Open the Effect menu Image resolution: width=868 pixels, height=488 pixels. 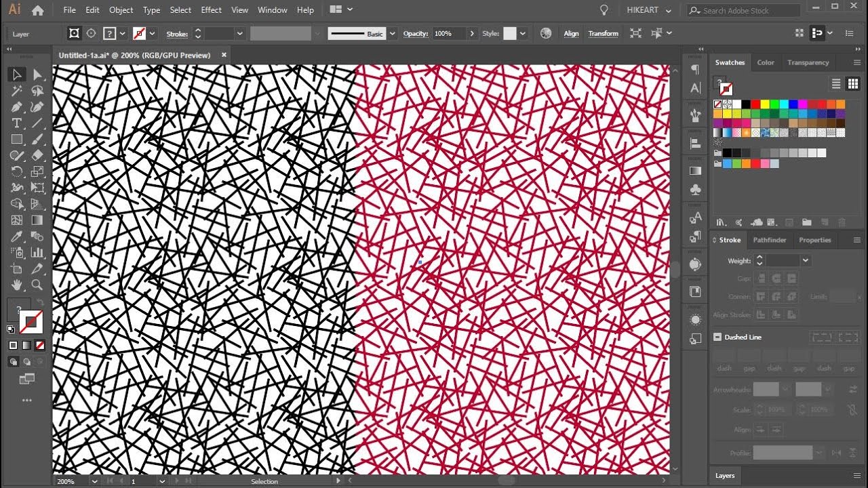pyautogui.click(x=212, y=10)
